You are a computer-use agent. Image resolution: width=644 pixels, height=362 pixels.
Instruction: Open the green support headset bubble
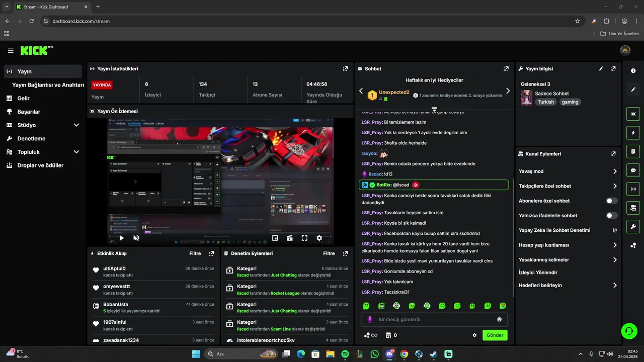[x=629, y=331]
